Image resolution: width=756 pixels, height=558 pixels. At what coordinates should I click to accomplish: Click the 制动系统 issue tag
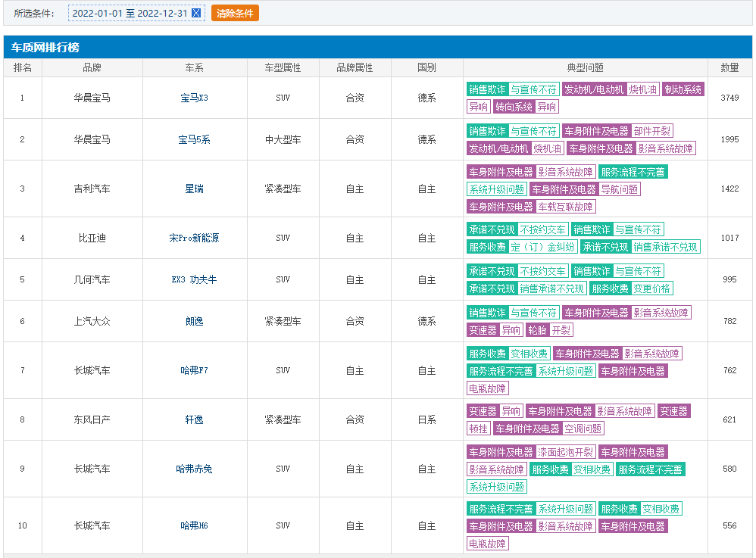pyautogui.click(x=683, y=89)
